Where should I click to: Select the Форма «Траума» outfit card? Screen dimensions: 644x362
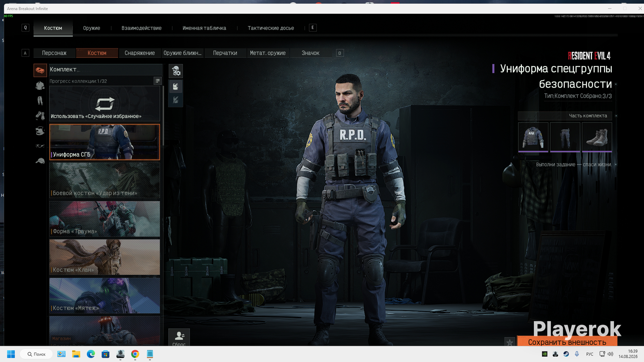(x=105, y=219)
